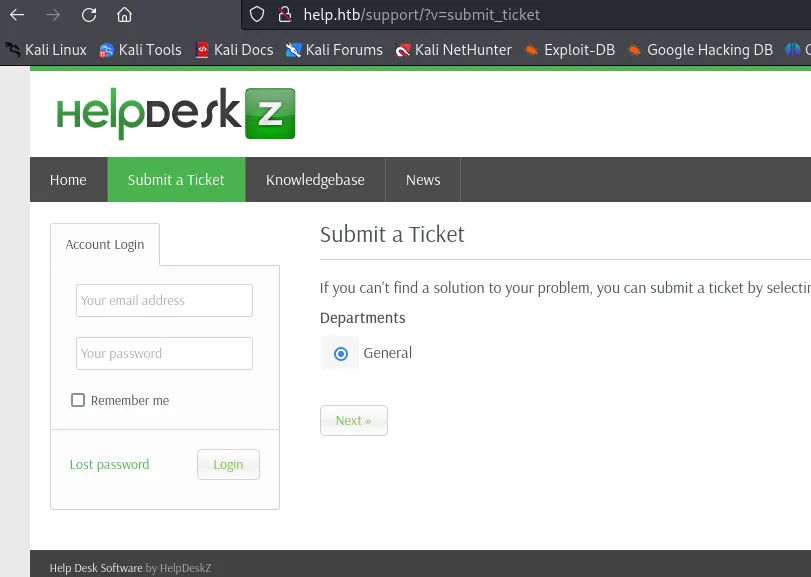Viewport: 811px width, 577px height.
Task: Select the General department radio button
Action: [x=340, y=354]
